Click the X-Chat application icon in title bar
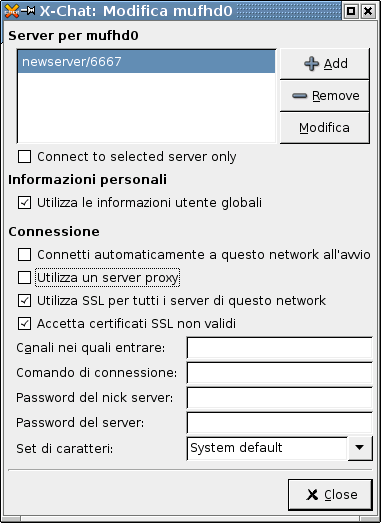Image resolution: width=381 pixels, height=523 pixels. [x=12, y=11]
